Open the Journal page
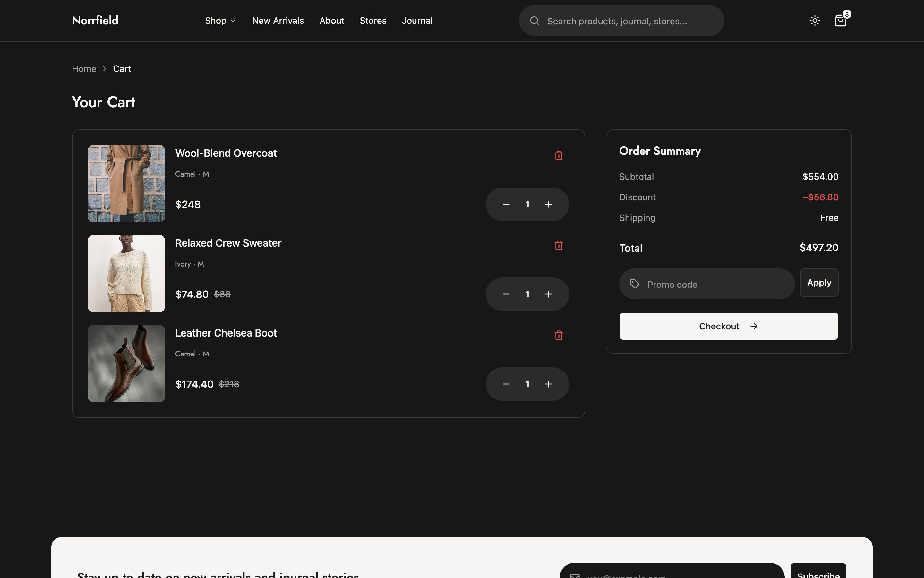Viewport: 924px width, 578px height. click(417, 21)
